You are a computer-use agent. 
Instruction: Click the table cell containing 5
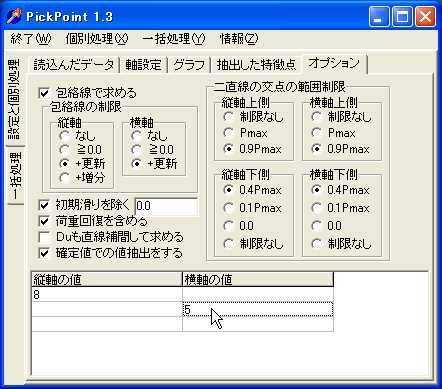tap(258, 309)
